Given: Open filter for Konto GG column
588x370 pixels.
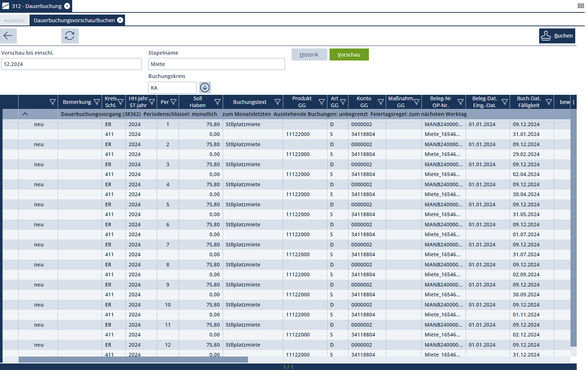Looking at the screenshot, I should pyautogui.click(x=381, y=102).
